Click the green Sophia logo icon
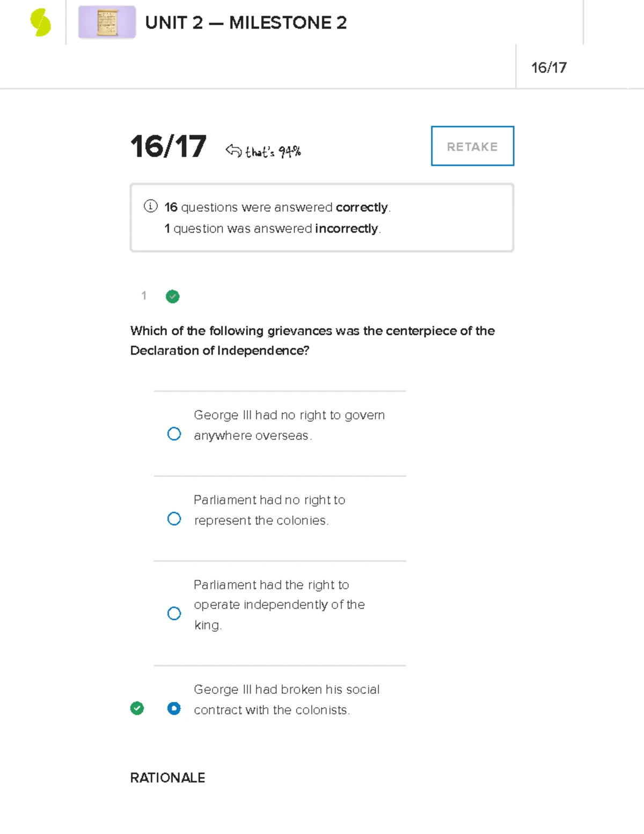The height and width of the screenshot is (834, 644). [x=40, y=23]
